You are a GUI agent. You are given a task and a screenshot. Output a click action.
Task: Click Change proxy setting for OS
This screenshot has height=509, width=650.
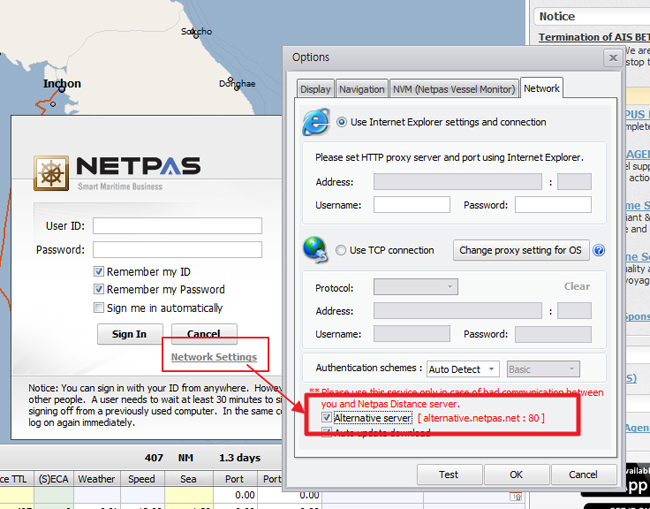(x=521, y=250)
